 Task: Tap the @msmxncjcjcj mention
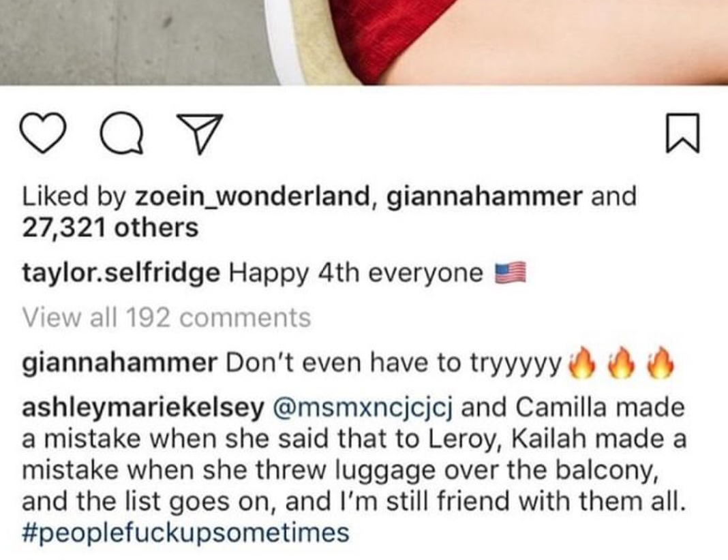(x=363, y=408)
